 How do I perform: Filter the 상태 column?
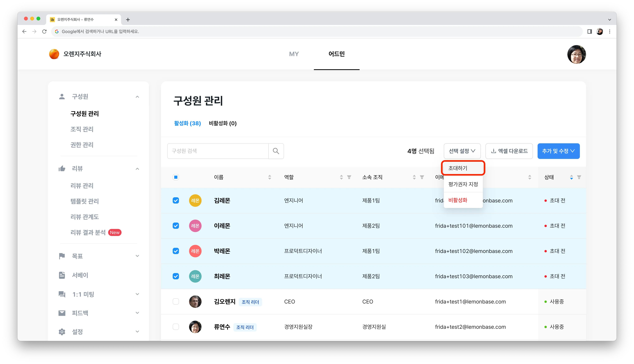579,177
